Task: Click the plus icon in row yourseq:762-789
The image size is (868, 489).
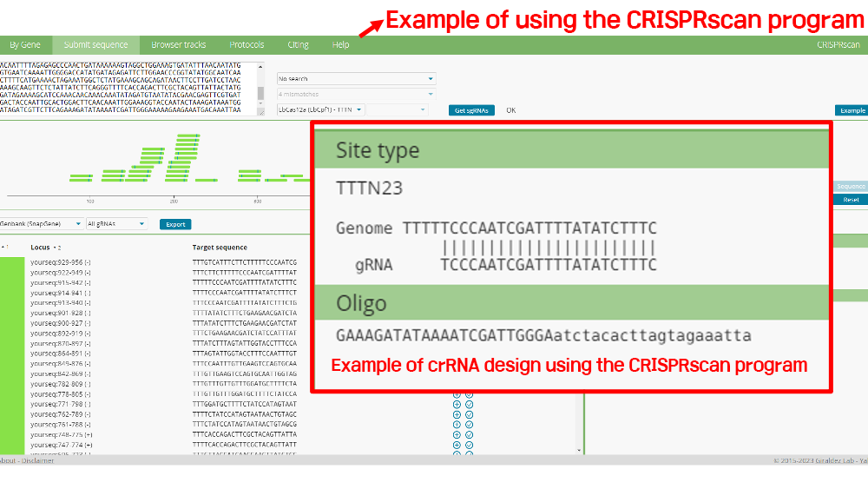Action: coord(457,415)
